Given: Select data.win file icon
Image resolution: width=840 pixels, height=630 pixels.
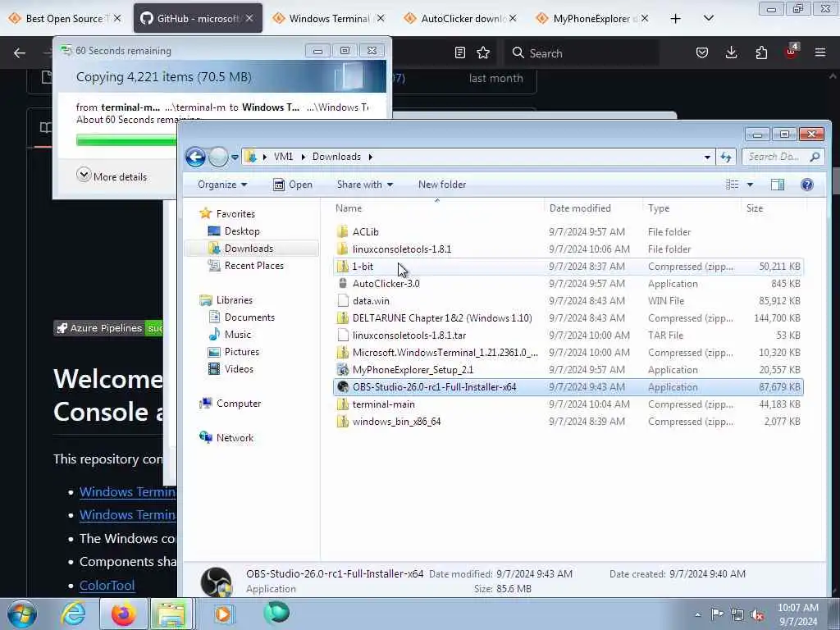Looking at the screenshot, I should tap(343, 300).
